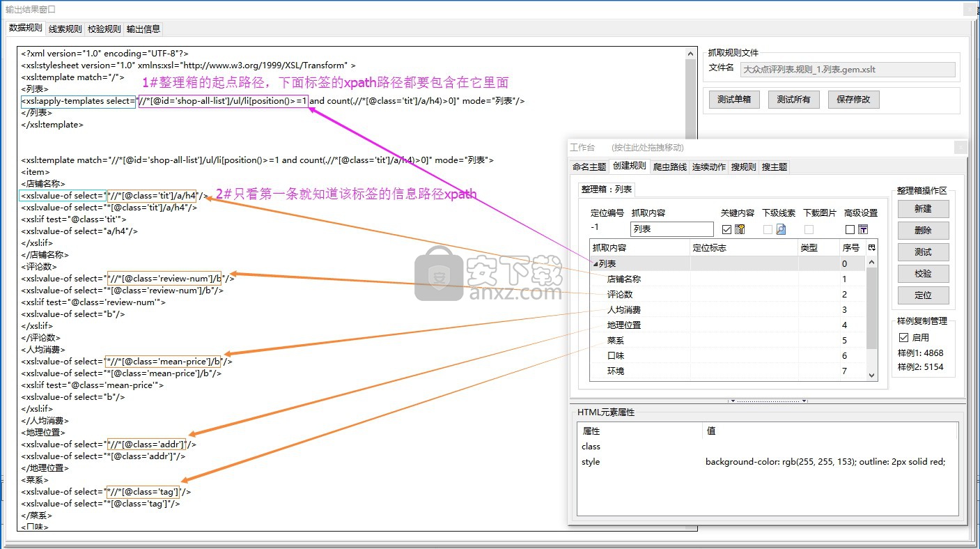Open the 连续动作 workbench tab
This screenshot has height=549, width=980.
click(709, 167)
